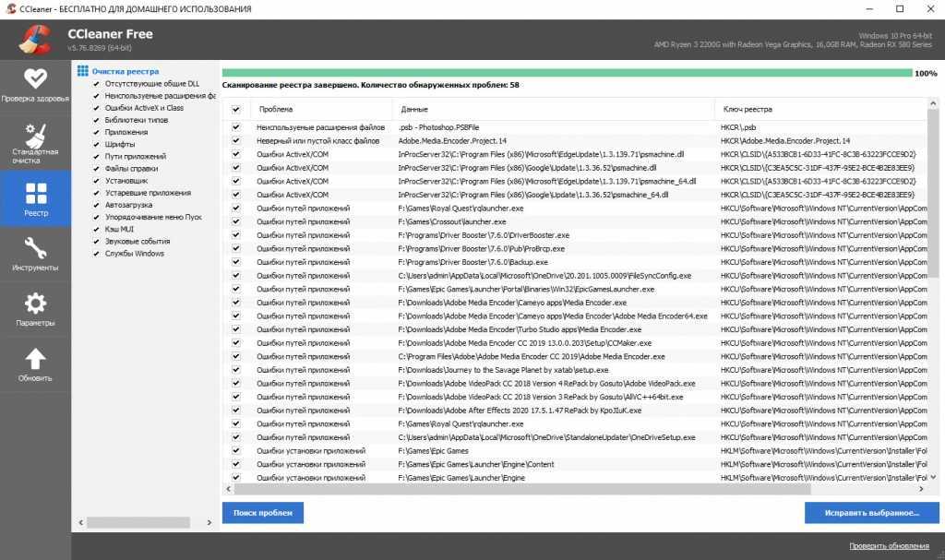Viewport: 945px width, 560px height.
Task: Uncheck the 'Шрифты' option
Action: (x=96, y=144)
